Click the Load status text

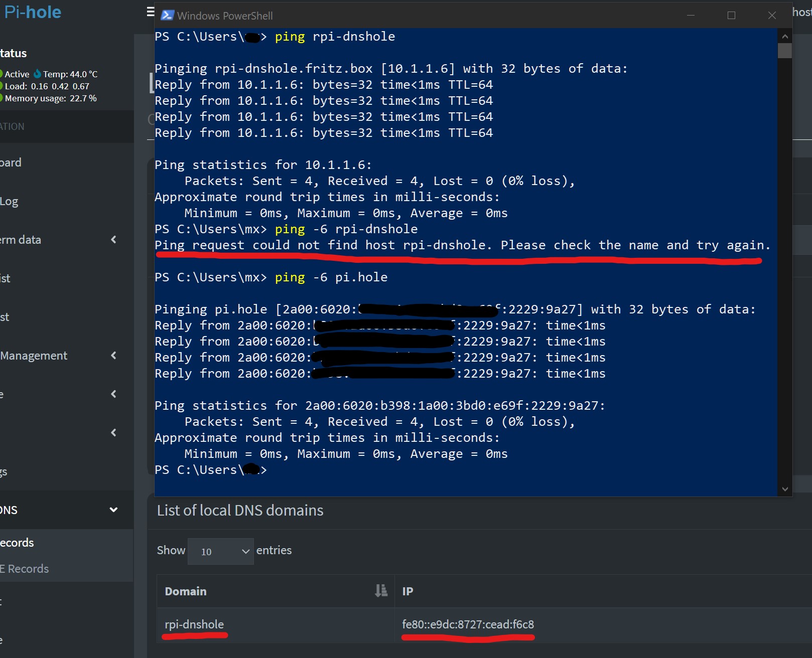47,86
